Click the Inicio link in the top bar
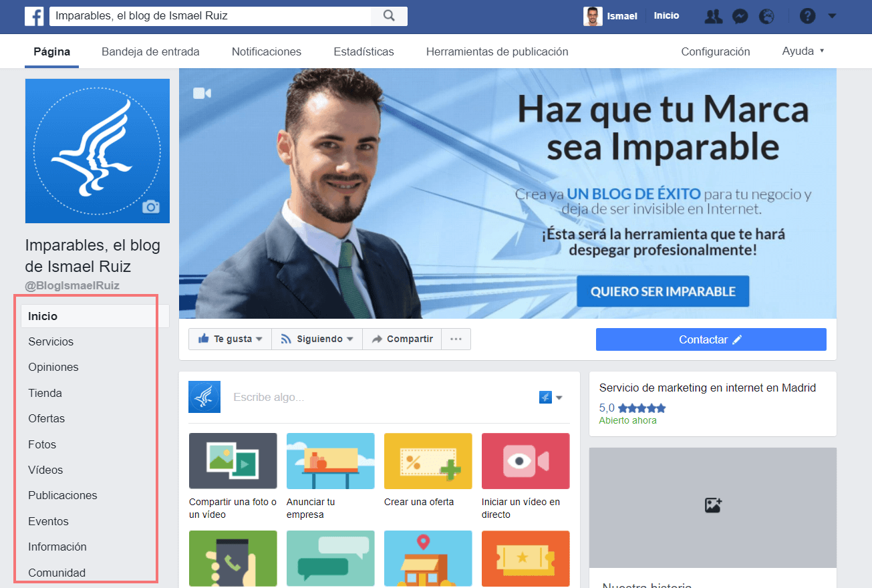872x588 pixels. tap(666, 15)
